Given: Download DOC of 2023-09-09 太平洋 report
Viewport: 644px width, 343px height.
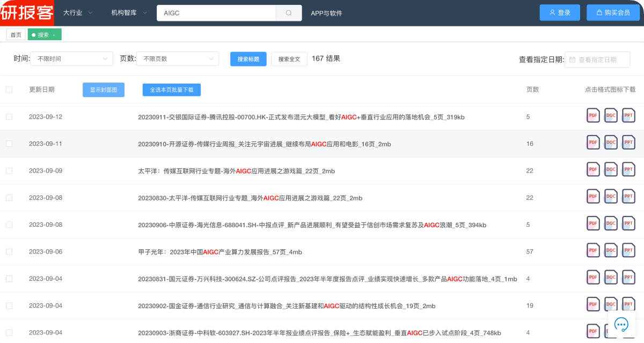Looking at the screenshot, I should [x=611, y=169].
